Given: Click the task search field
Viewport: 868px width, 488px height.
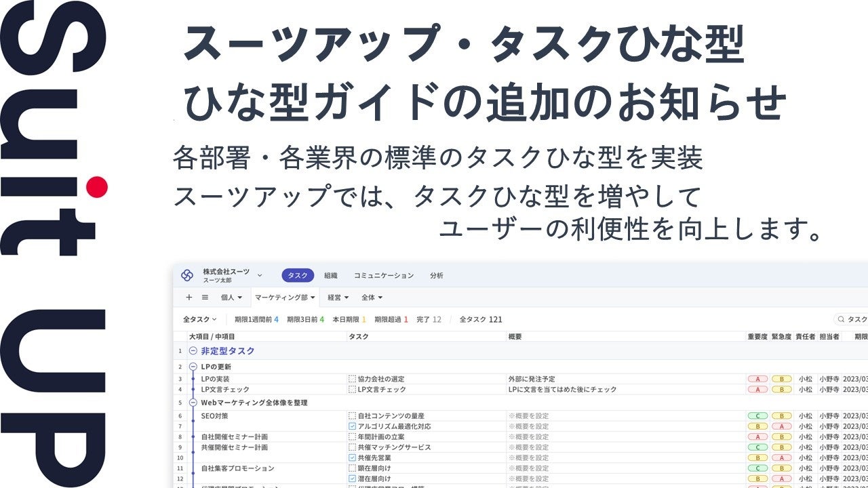Looking at the screenshot, I should pyautogui.click(x=851, y=319).
